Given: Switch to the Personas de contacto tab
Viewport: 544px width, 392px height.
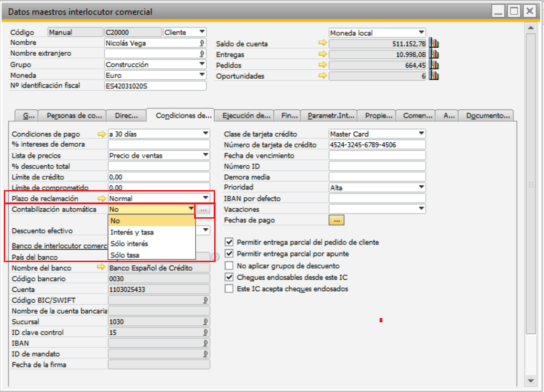Looking at the screenshot, I should (74, 116).
